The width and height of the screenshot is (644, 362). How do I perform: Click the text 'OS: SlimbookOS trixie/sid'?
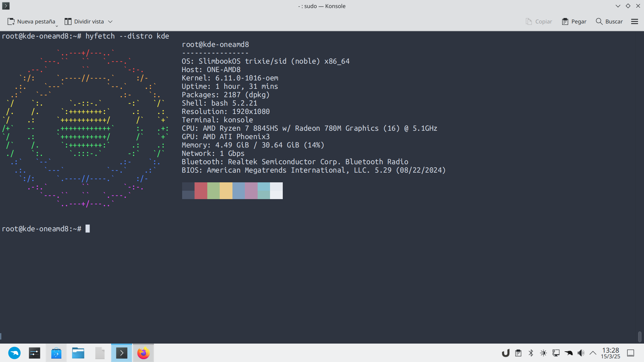click(x=234, y=61)
